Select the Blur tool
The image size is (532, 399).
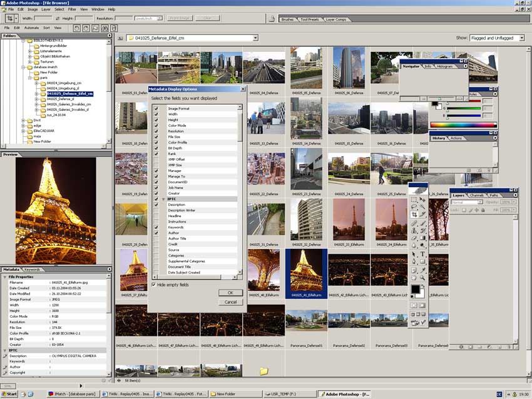click(x=414, y=245)
